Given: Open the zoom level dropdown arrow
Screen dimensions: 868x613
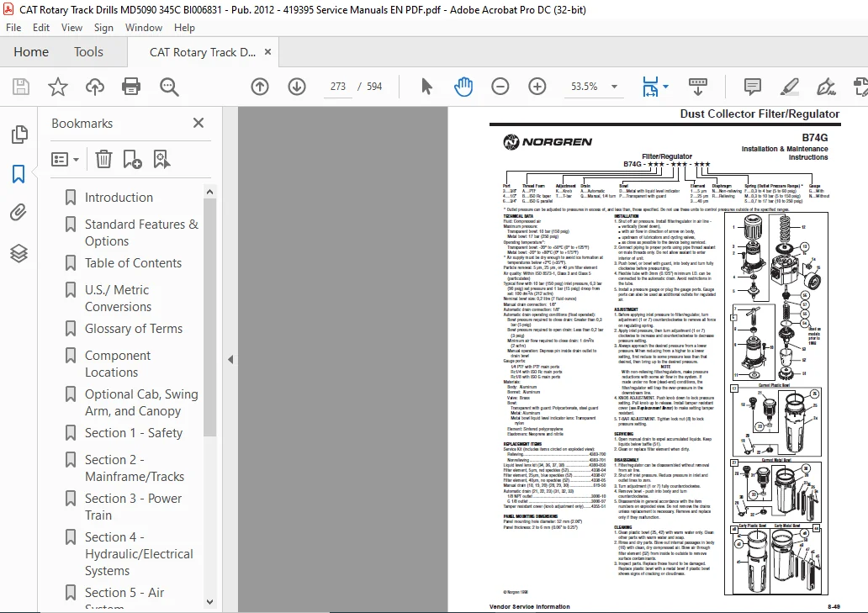Looking at the screenshot, I should [x=614, y=87].
